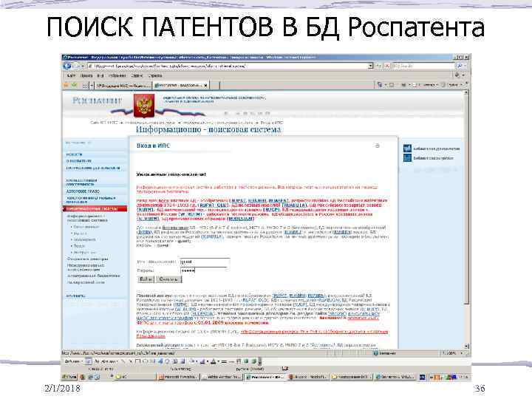Click the Start button in taskbar
The width and height of the screenshot is (532, 399).
(x=70, y=377)
